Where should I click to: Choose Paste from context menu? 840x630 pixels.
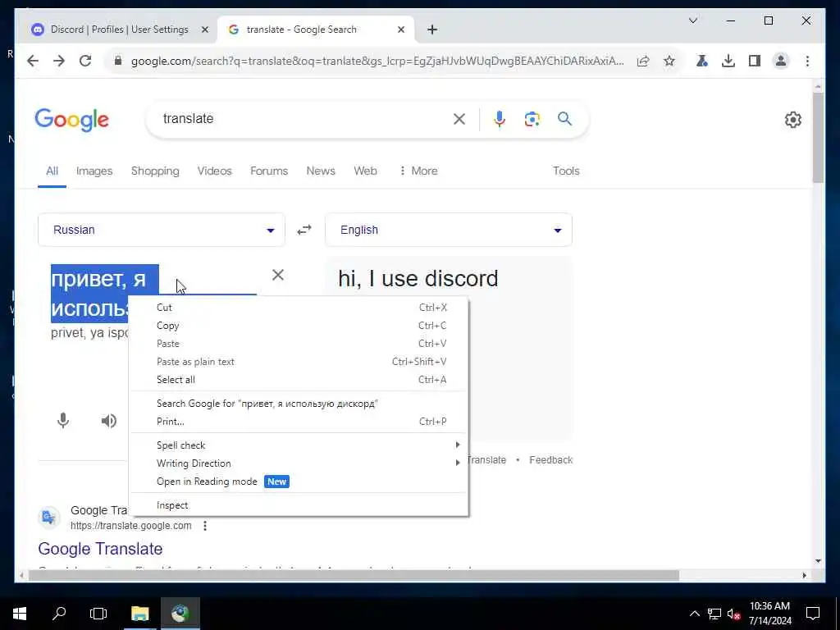(x=299, y=344)
